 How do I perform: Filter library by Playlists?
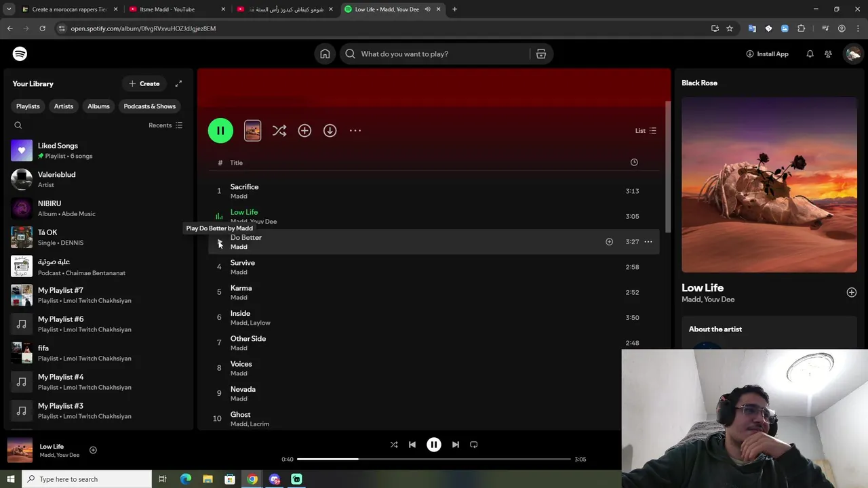[28, 106]
